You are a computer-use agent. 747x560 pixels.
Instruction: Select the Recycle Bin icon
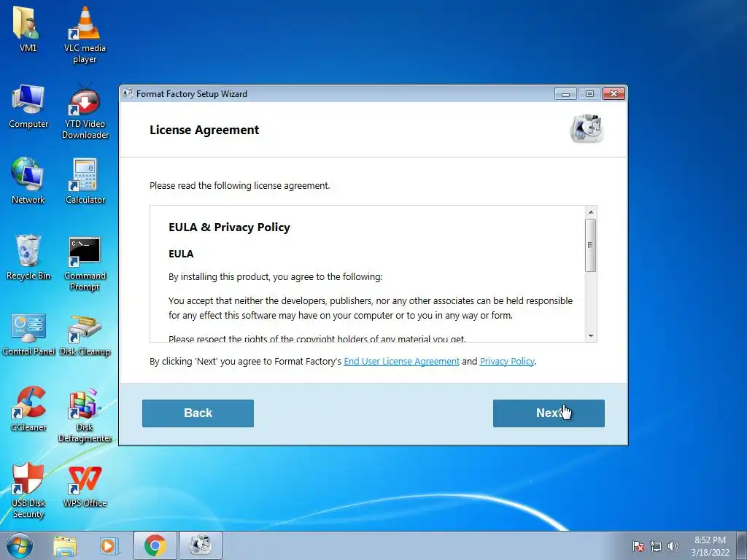click(x=28, y=256)
